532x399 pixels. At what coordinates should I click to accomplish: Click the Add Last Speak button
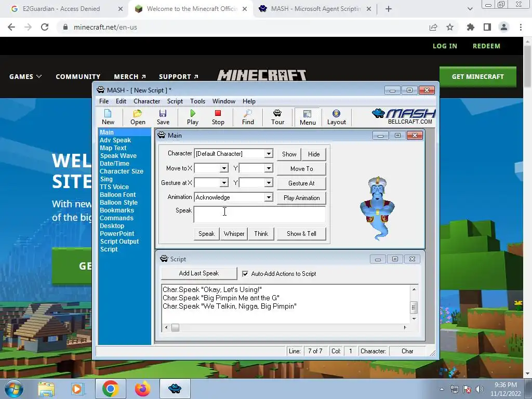pos(199,273)
